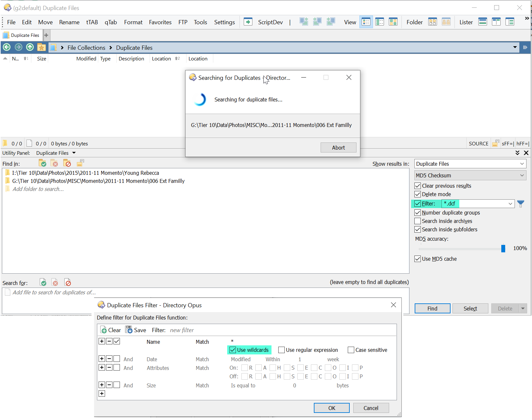Abort the duplicate search
The image size is (532, 420).
[x=338, y=147]
